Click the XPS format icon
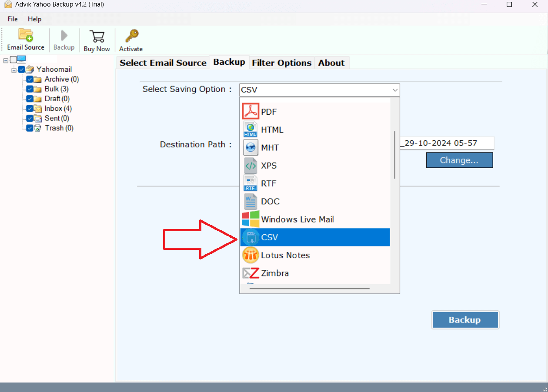Viewport: 548px width, 392px height. (x=251, y=166)
